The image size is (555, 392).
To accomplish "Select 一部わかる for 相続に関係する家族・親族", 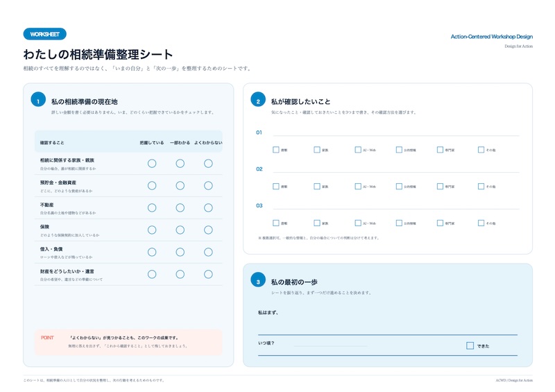I will click(180, 163).
